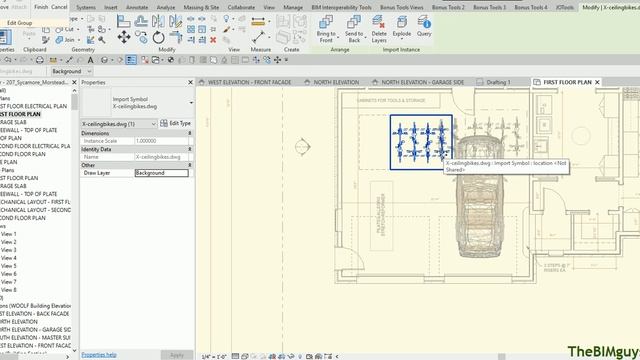640x360 pixels.
Task: Expand the Explode dropdown options
Action: [402, 39]
